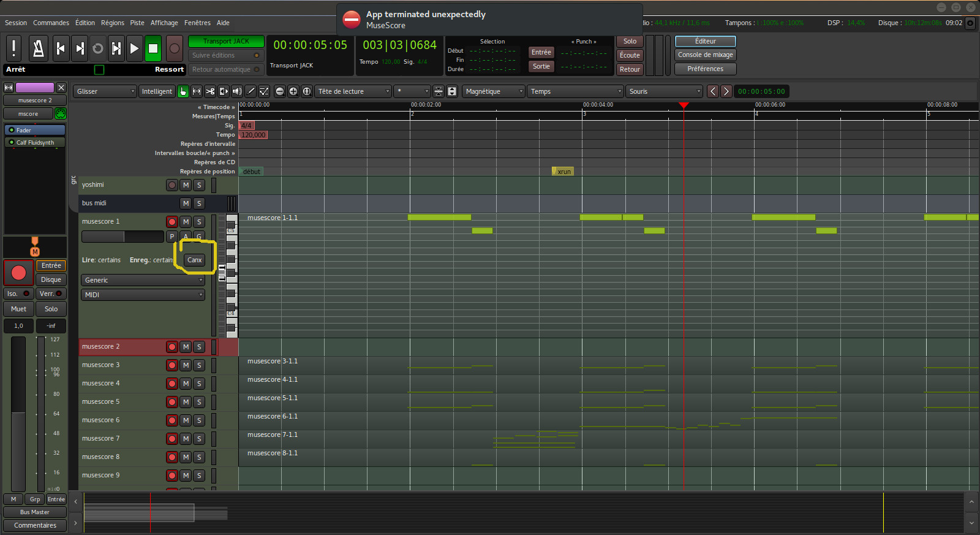Solo the yoshimi track

(199, 185)
